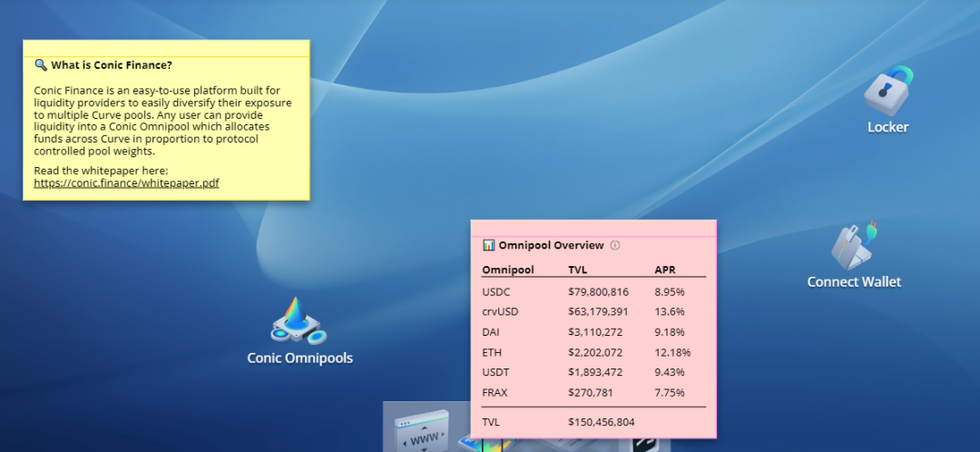Select the USDC omnipool row name
980x452 pixels.
tap(495, 292)
